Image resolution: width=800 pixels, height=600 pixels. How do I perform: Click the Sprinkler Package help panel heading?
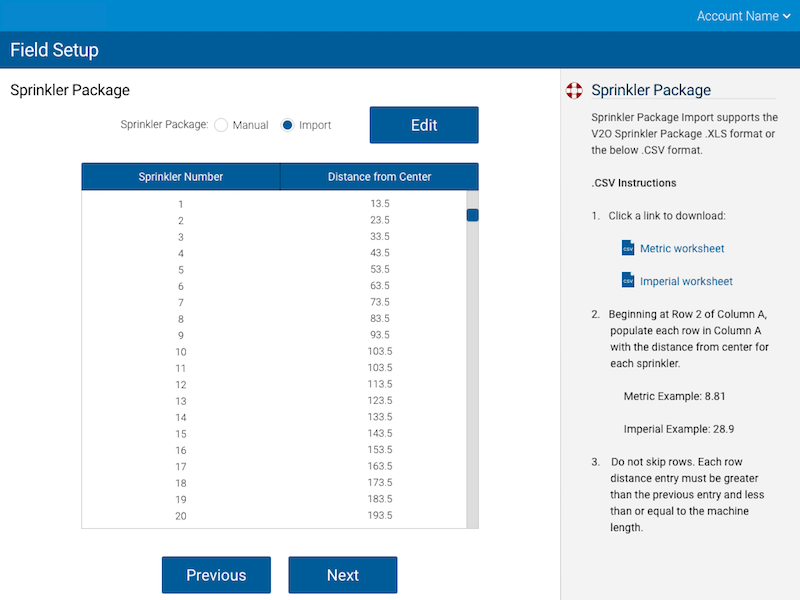pyautogui.click(x=651, y=90)
